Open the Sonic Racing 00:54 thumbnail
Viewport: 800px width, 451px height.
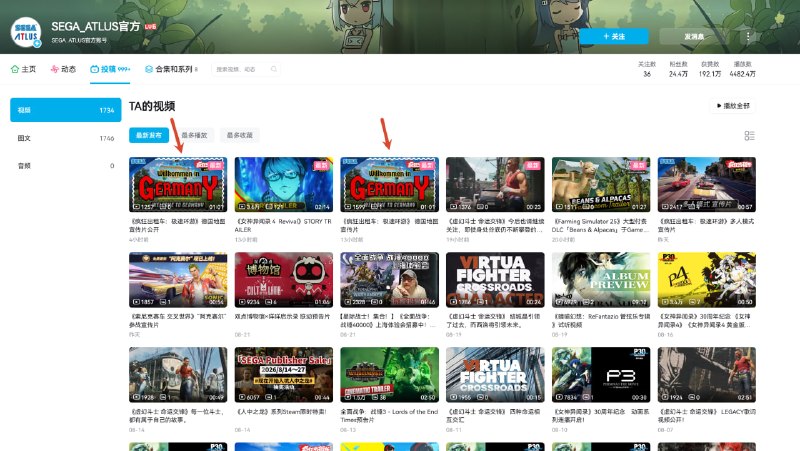coord(178,279)
